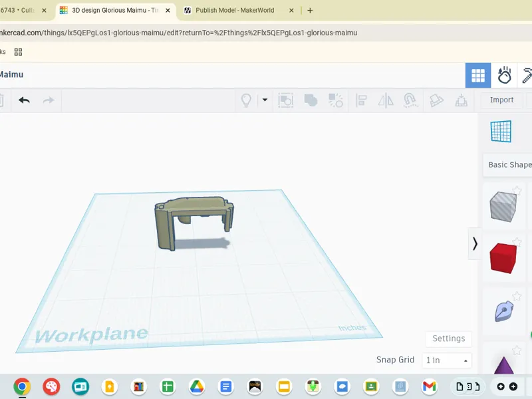Open Google Docs from the shelf

226,386
